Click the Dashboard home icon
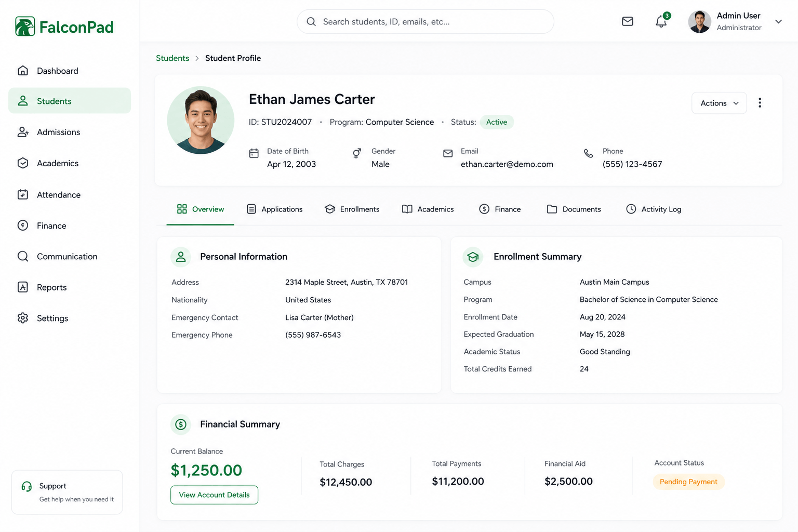This screenshot has width=798, height=532. [23, 71]
